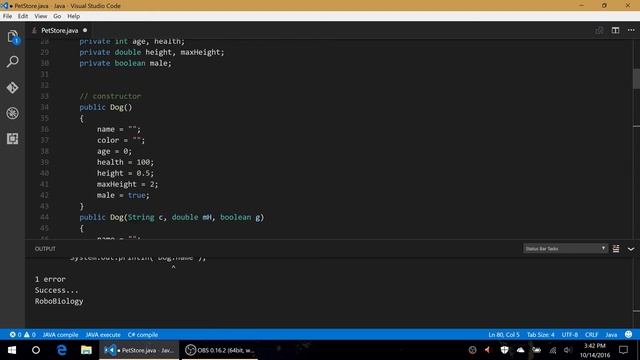Clear the output panel with list icon
The width and height of the screenshot is (640, 360).
[x=616, y=249]
